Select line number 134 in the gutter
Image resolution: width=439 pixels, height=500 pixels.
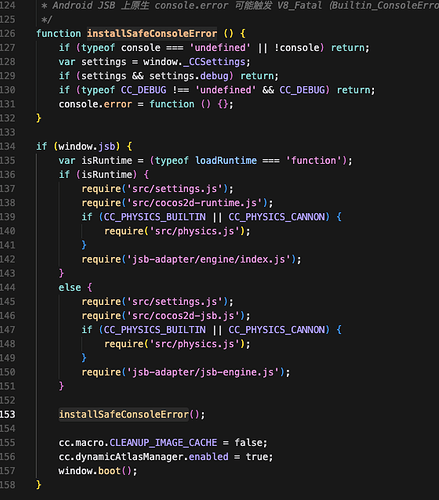[x=8, y=146]
